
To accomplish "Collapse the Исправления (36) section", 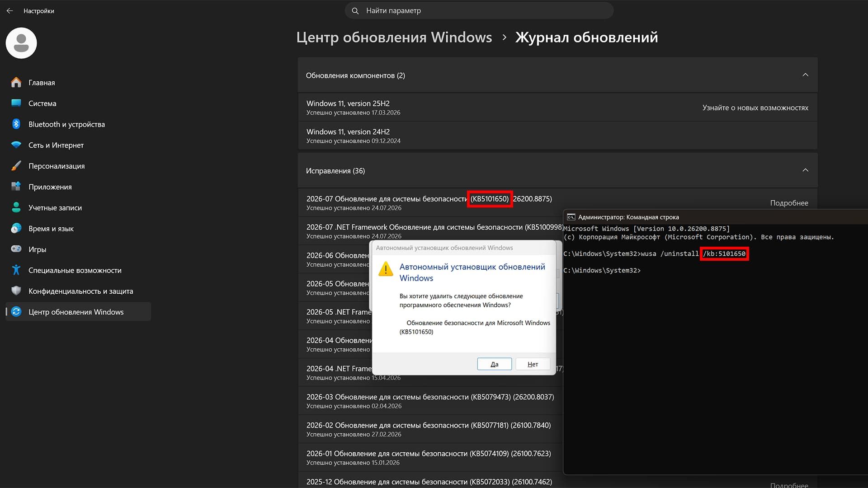I will pyautogui.click(x=805, y=170).
